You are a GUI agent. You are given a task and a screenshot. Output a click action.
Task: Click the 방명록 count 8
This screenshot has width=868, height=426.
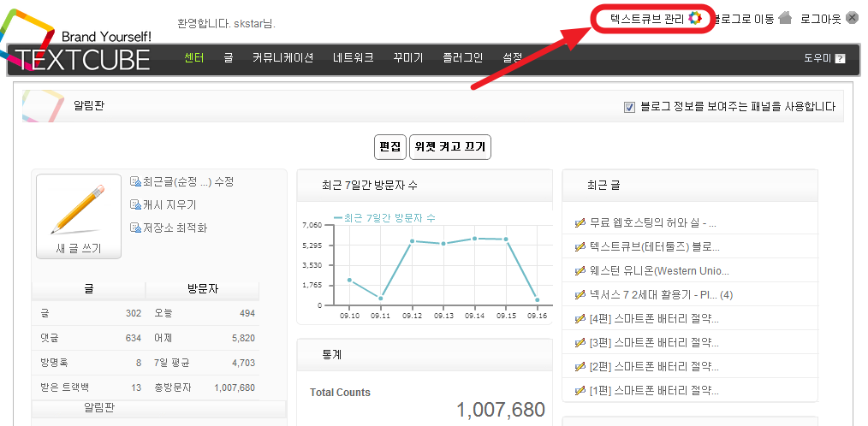pyautogui.click(x=139, y=363)
